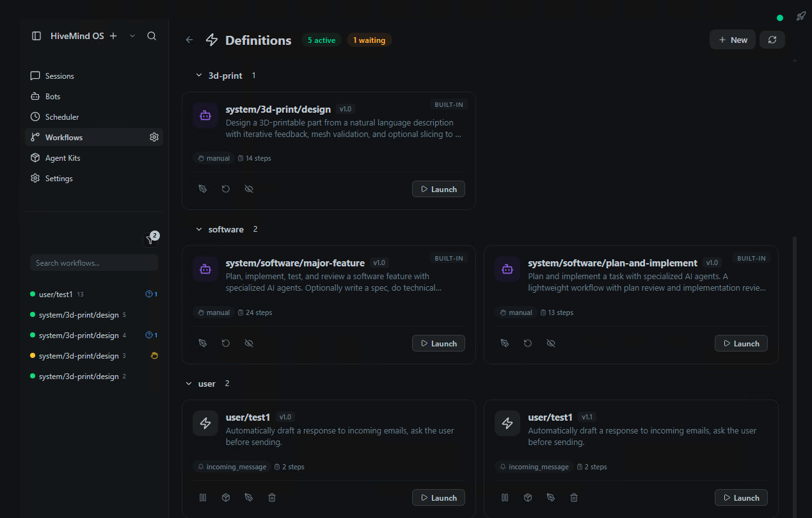Click the package icon on user/test1 v1.1
The height and width of the screenshot is (518, 812).
527,497
